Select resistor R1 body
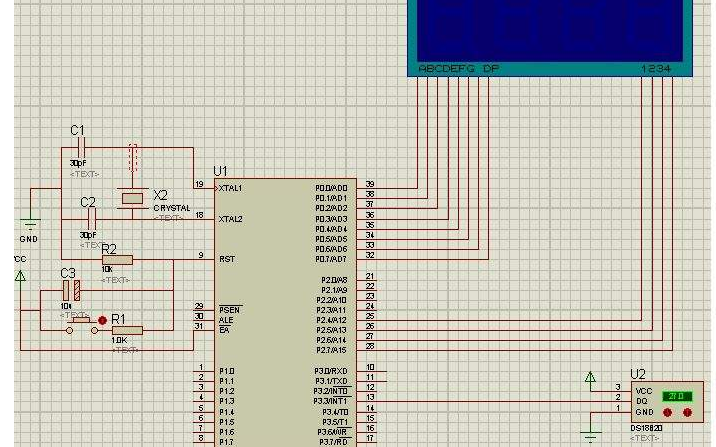716x447 pixels. [127, 330]
